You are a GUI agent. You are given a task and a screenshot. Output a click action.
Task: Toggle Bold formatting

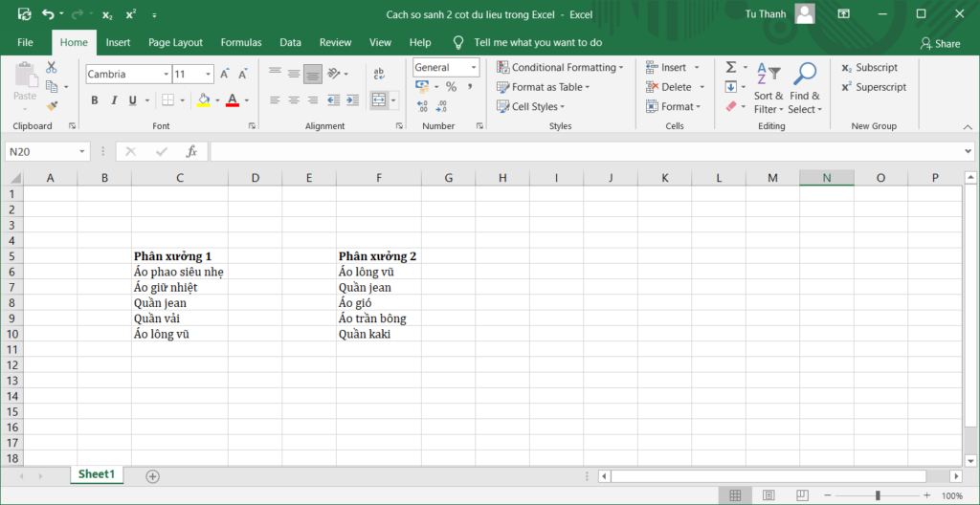tap(95, 100)
